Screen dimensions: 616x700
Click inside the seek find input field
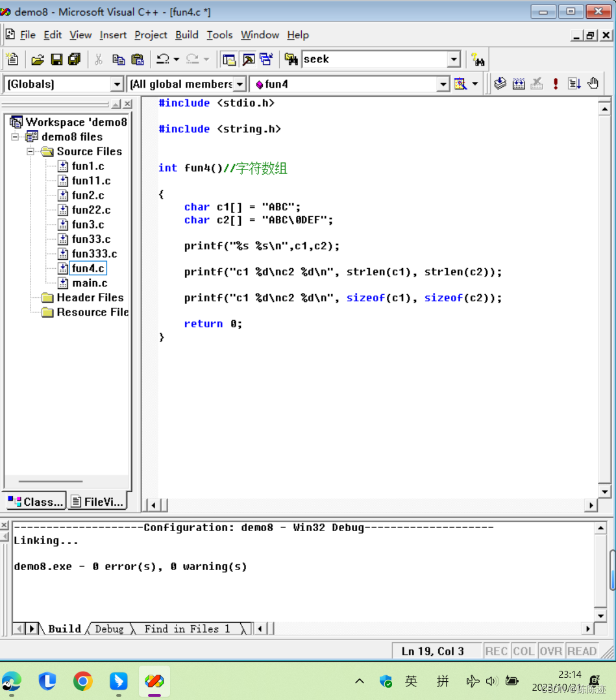(375, 59)
